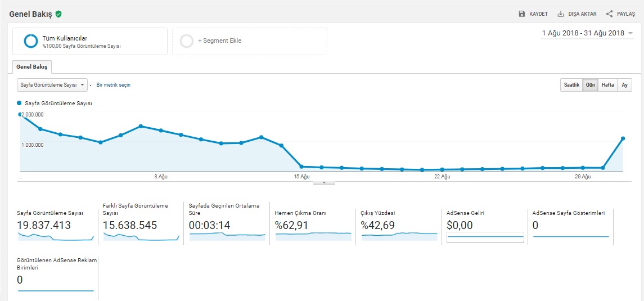The height and width of the screenshot is (301, 644).
Task: Click the Bir metrik seçin link
Action: click(114, 85)
